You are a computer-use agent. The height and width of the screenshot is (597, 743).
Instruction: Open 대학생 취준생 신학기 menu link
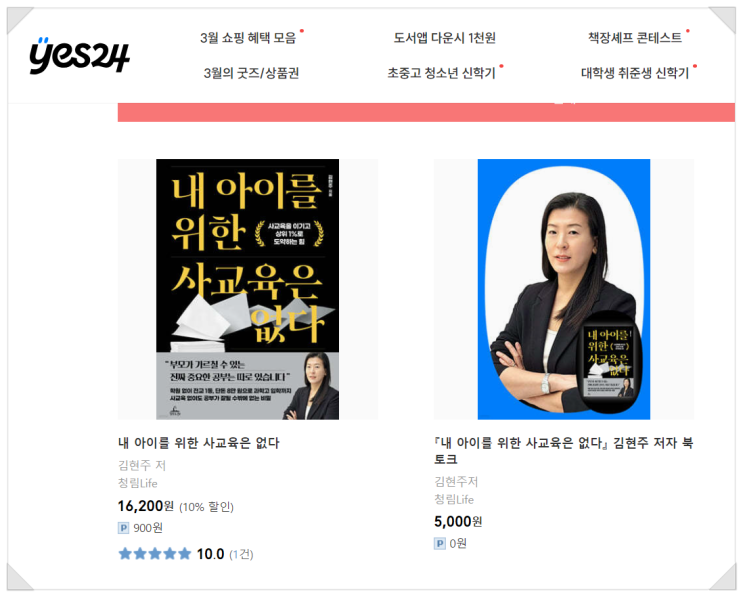click(x=635, y=73)
